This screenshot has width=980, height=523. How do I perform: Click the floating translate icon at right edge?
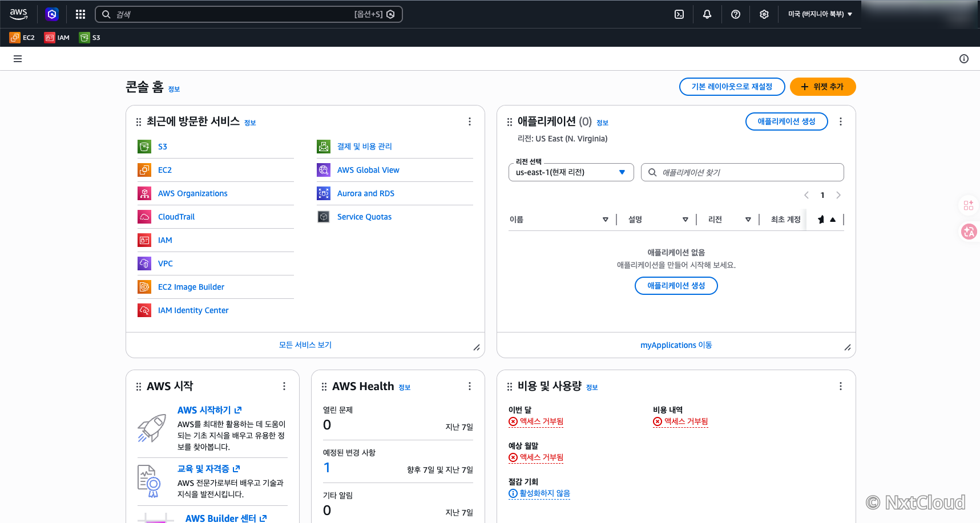pyautogui.click(x=969, y=232)
